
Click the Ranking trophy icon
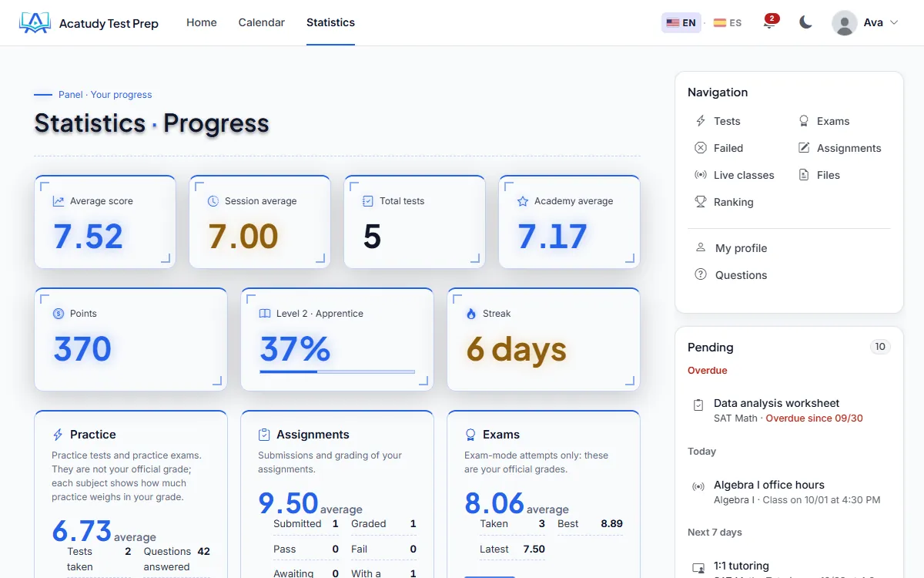click(701, 202)
